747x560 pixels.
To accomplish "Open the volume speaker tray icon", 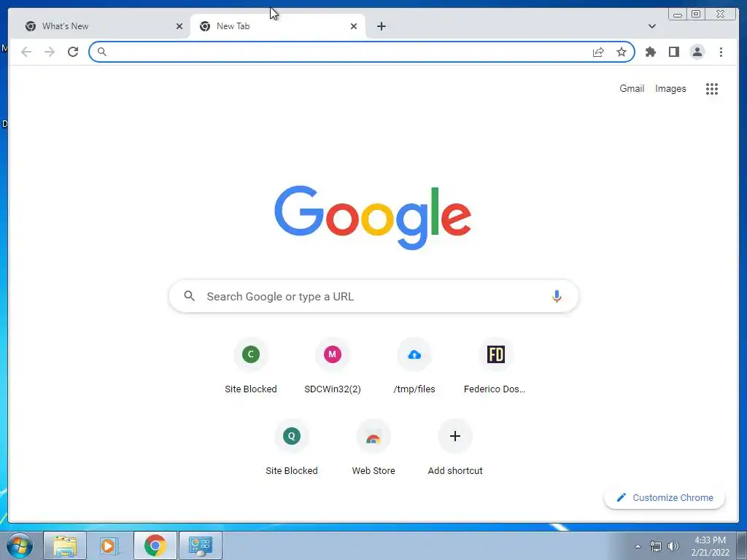I will point(673,546).
